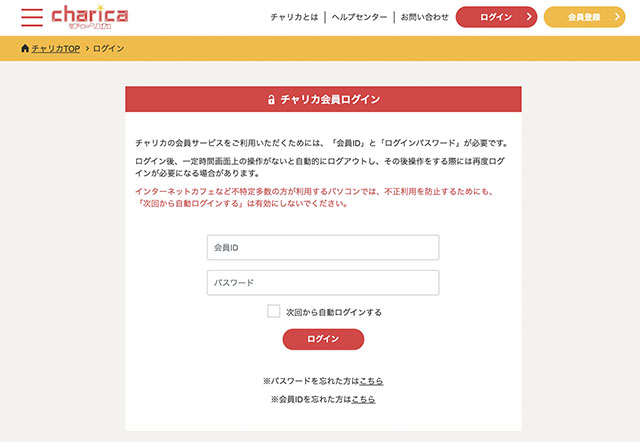Click the 次回から自動ログインする label
This screenshot has height=442, width=640.
point(334,312)
